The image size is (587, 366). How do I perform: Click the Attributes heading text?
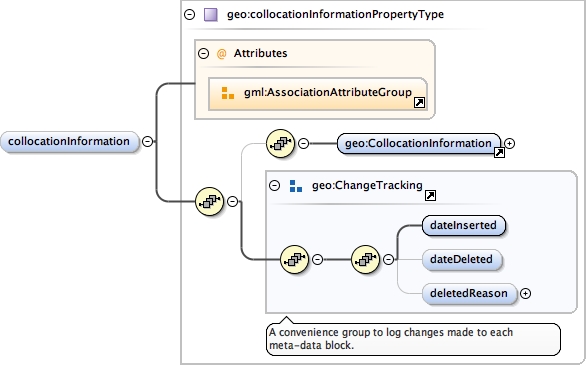pyautogui.click(x=261, y=54)
